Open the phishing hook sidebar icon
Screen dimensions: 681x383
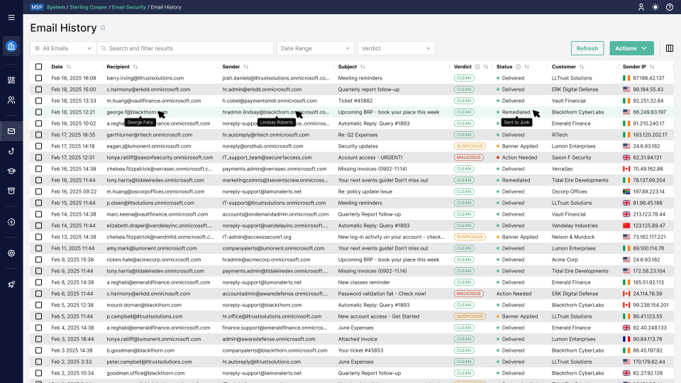[11, 151]
